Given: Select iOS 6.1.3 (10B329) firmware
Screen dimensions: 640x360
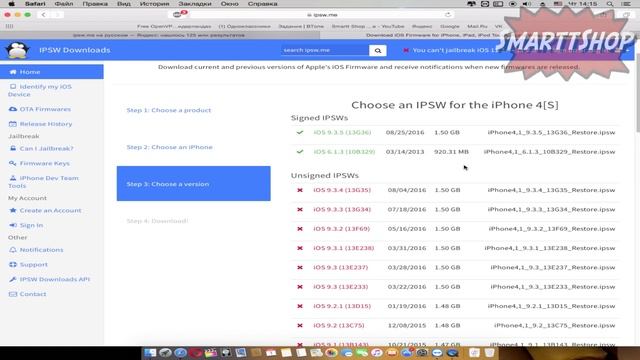Looking at the screenshot, I should tap(344, 151).
